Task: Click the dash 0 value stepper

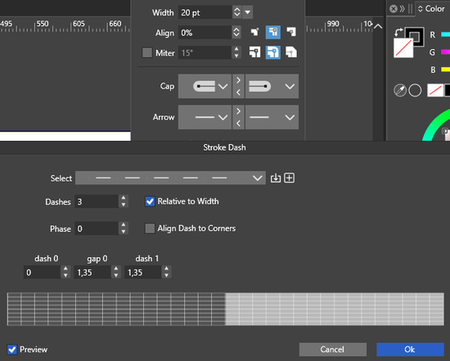Action: 66,272
